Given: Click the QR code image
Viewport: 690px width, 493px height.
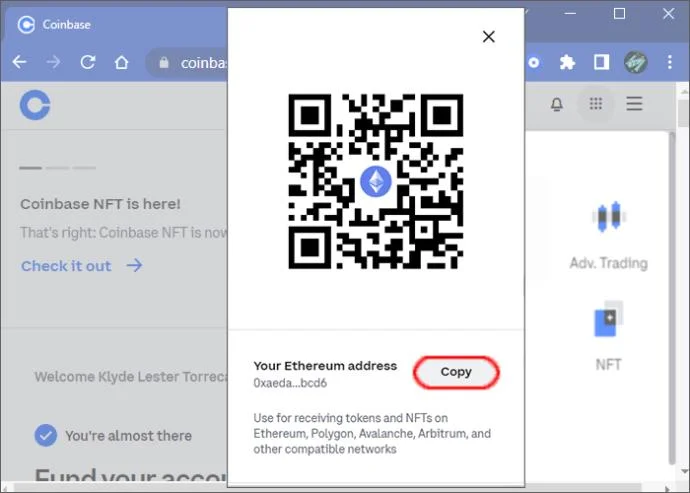Looking at the screenshot, I should point(375,181).
